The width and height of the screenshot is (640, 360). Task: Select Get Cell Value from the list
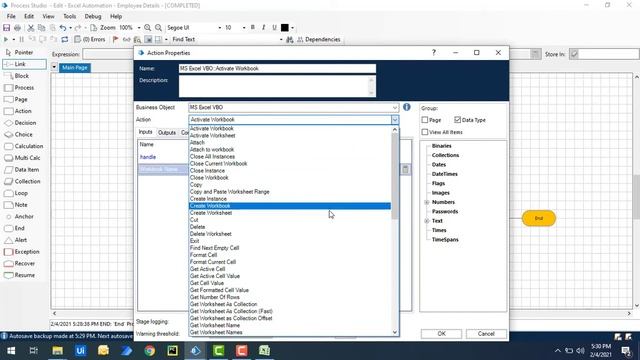[290, 283]
